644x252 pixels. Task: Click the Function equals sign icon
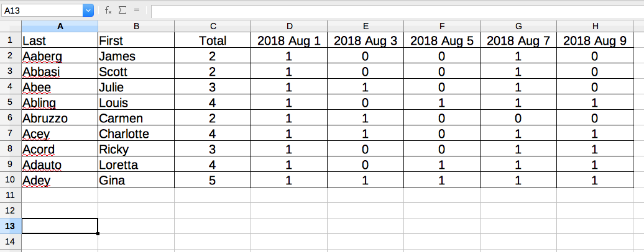137,11
